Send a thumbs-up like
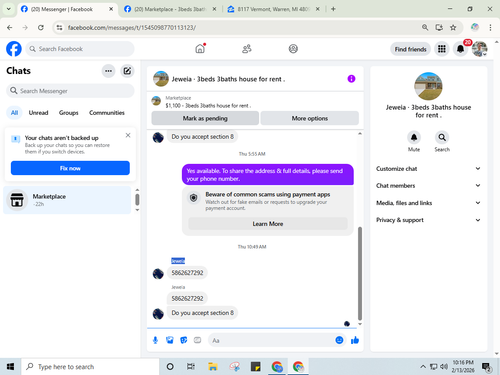Image resolution: width=500 pixels, height=375 pixels. point(355,340)
